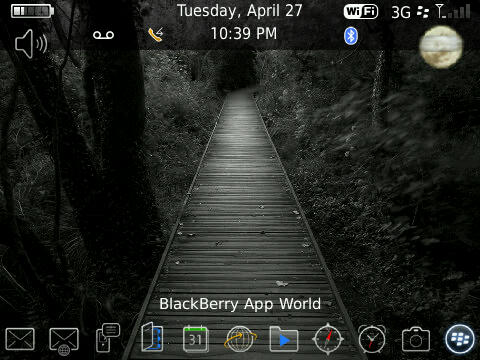Click the 10:39 PM time display
This screenshot has height=360, width=480.
coord(244,33)
